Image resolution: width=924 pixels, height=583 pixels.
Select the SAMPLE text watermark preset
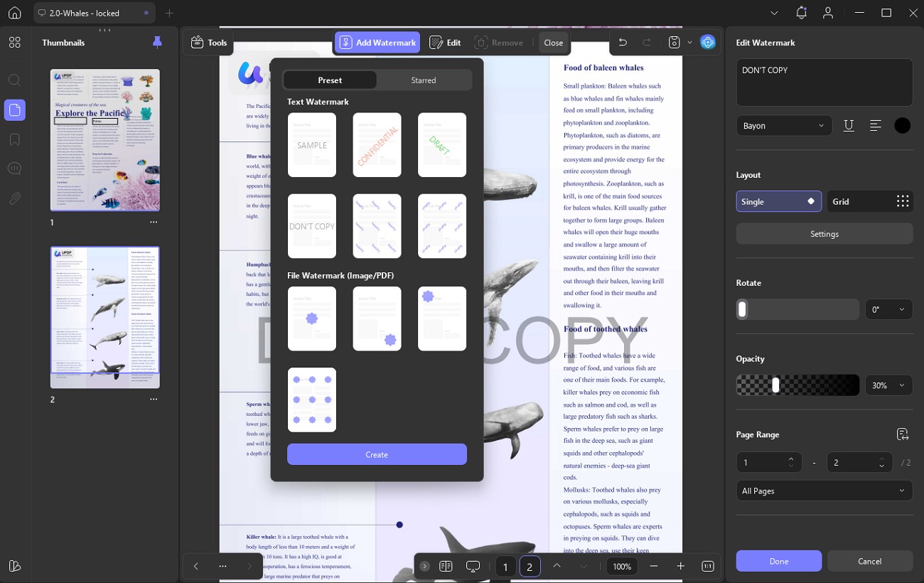(x=312, y=145)
